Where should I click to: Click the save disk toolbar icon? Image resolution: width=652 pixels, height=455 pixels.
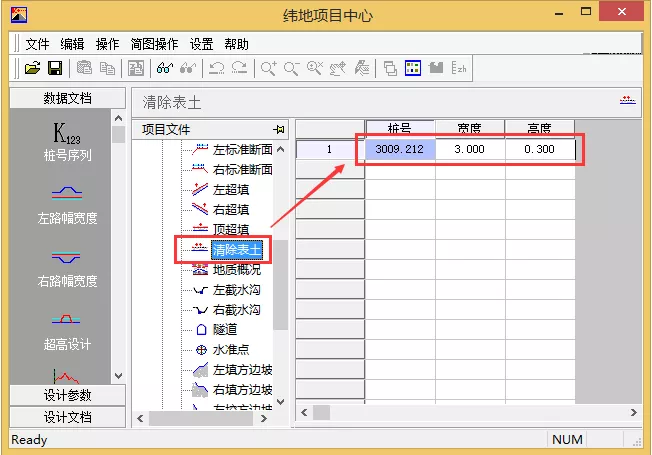pyautogui.click(x=55, y=68)
